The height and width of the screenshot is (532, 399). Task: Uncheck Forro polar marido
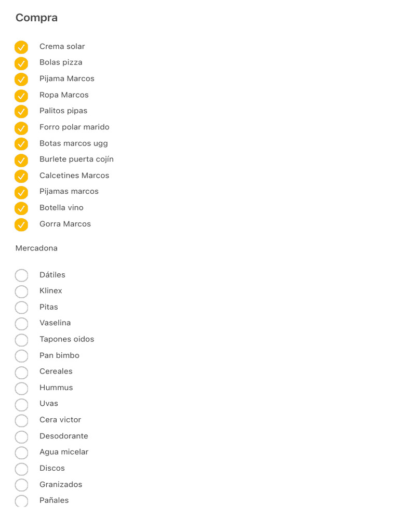pyautogui.click(x=21, y=128)
